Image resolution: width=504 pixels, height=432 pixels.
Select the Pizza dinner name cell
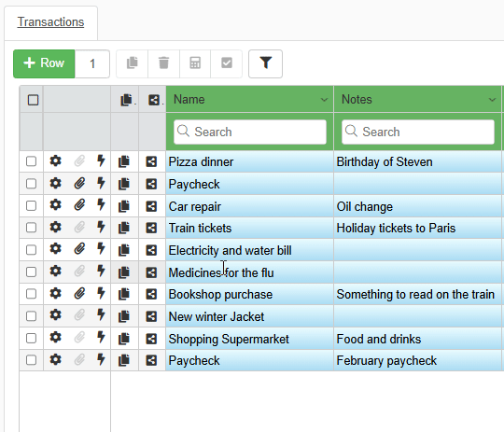click(x=250, y=161)
